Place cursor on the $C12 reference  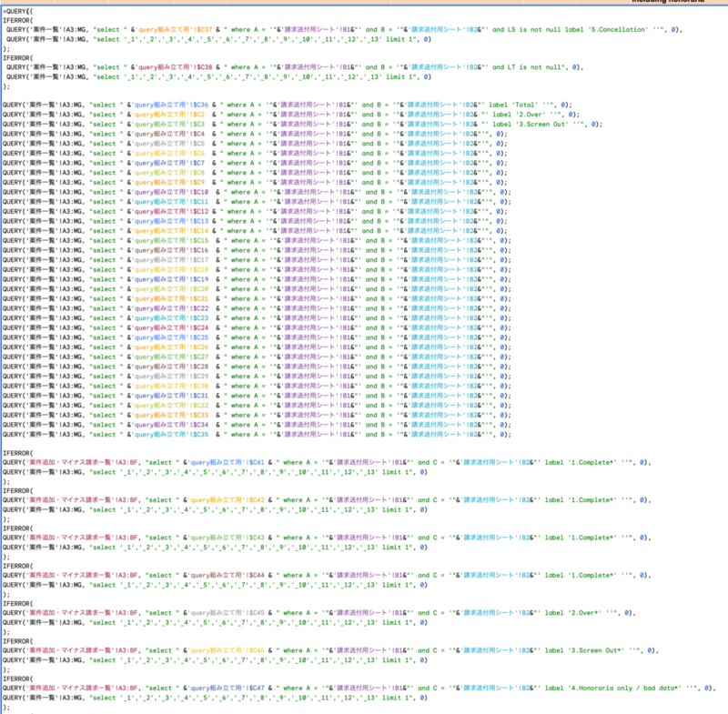point(198,212)
